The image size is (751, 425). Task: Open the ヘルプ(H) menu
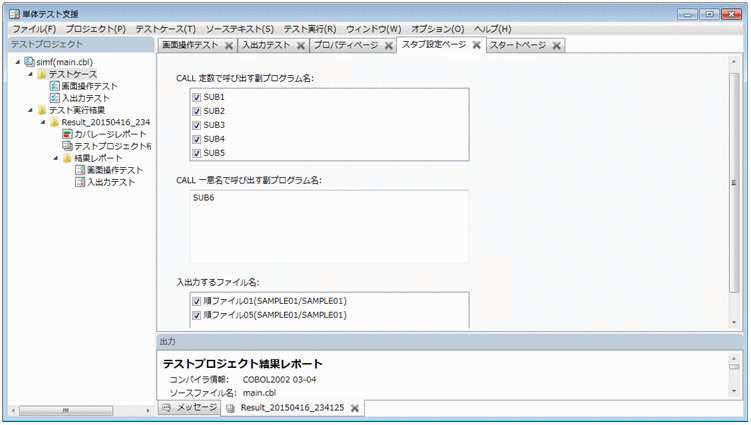[x=492, y=29]
